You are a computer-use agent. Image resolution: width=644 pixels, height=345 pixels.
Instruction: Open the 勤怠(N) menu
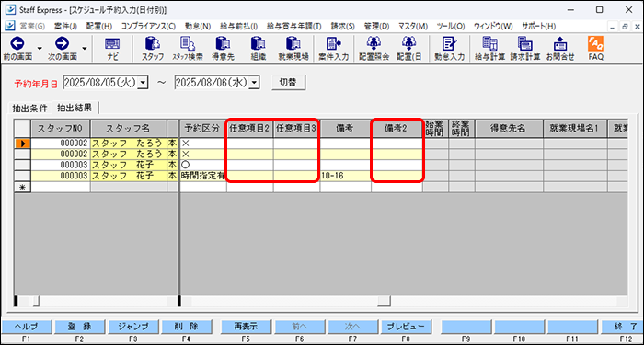coord(198,26)
